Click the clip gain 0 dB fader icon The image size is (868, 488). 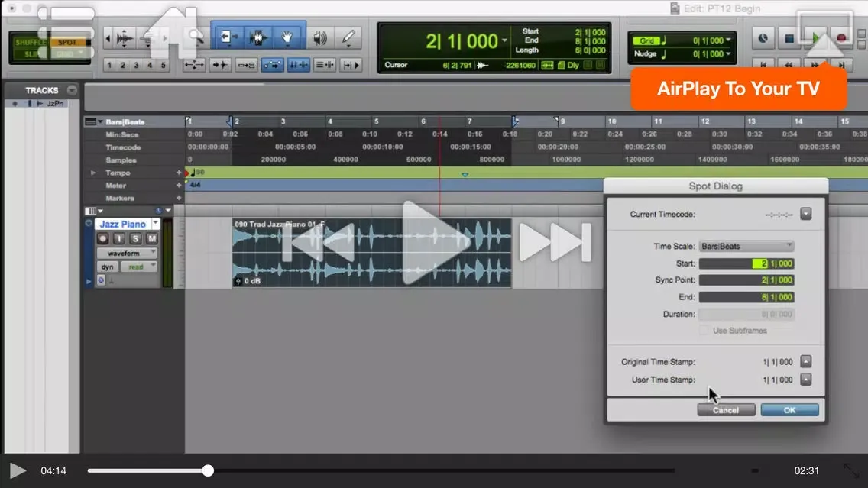click(238, 281)
